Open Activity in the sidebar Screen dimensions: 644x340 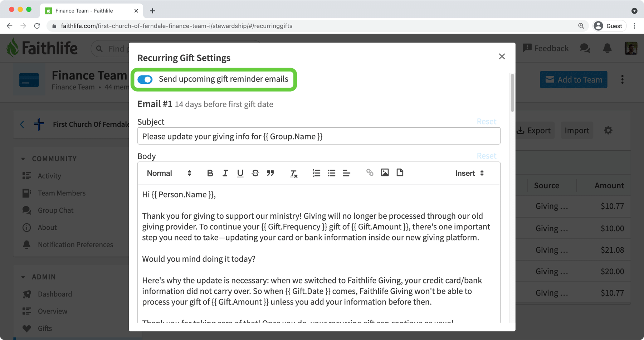coord(49,176)
